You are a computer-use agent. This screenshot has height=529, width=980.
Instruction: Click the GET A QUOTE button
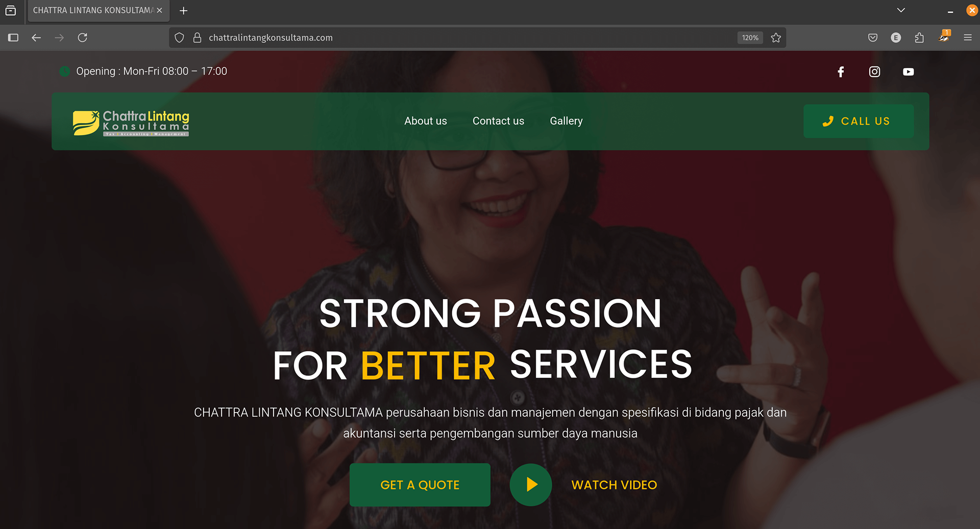(x=420, y=485)
